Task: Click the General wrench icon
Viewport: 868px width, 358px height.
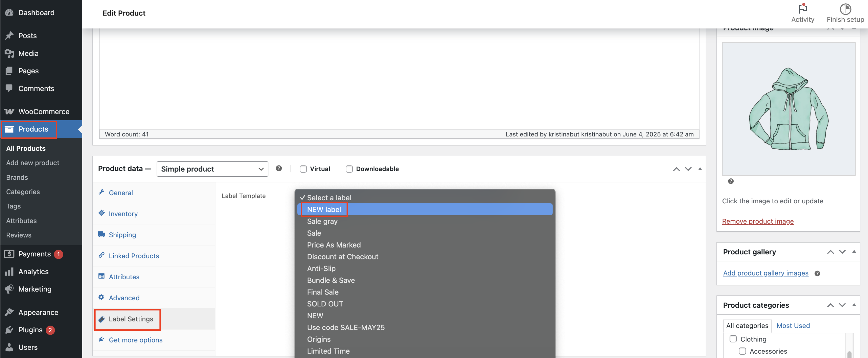Action: tap(101, 192)
